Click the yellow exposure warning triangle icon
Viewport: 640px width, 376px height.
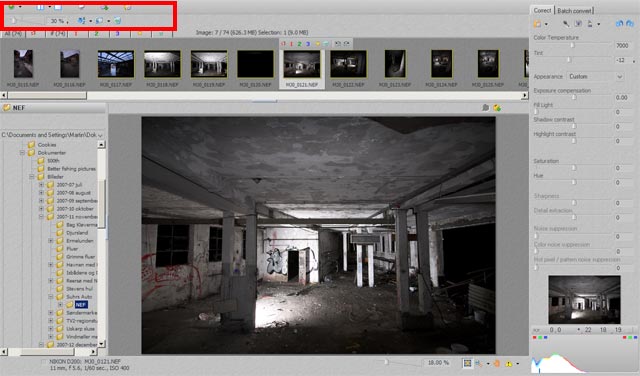point(509,363)
